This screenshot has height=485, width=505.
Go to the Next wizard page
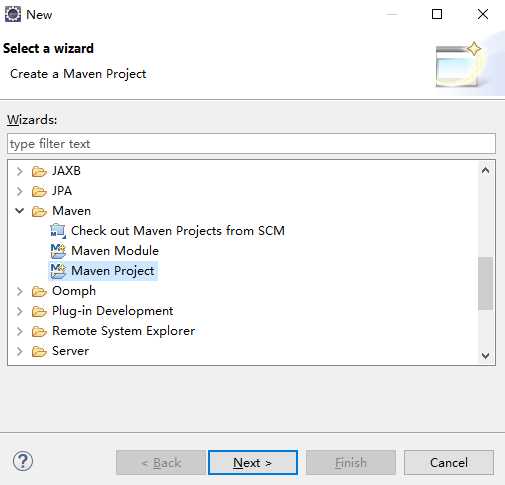tap(253, 462)
